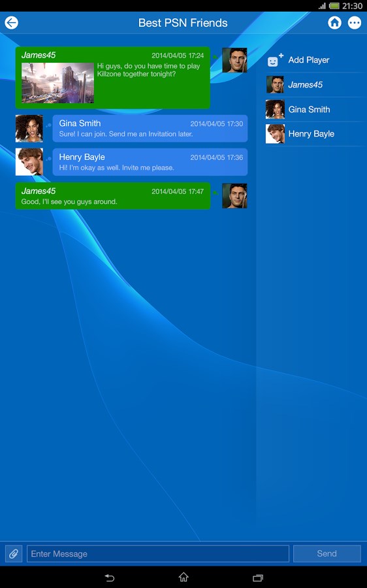Click Gina Smith name in her message bubble
Viewport: 367px width, 588px height.
tap(80, 123)
